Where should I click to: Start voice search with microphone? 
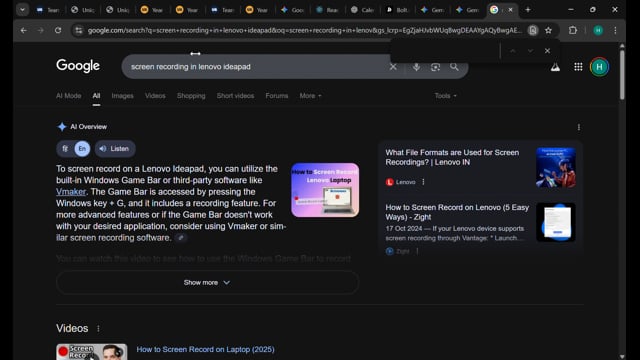(x=416, y=67)
